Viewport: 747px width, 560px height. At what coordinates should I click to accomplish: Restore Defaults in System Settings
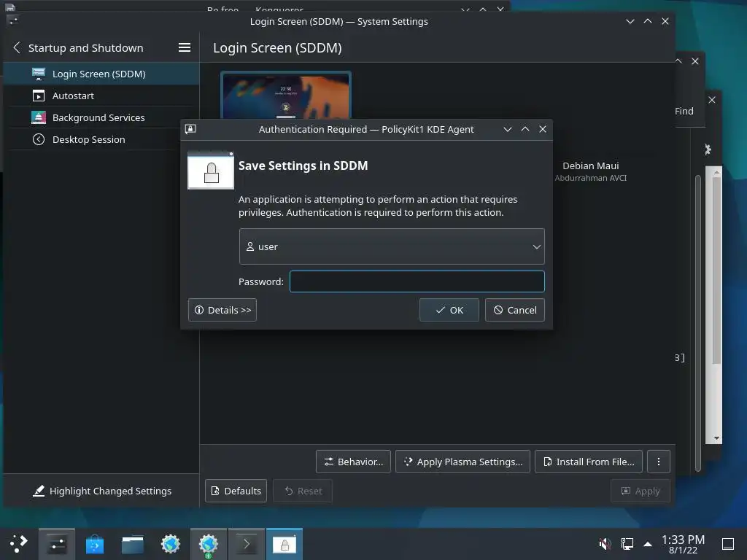pos(236,491)
